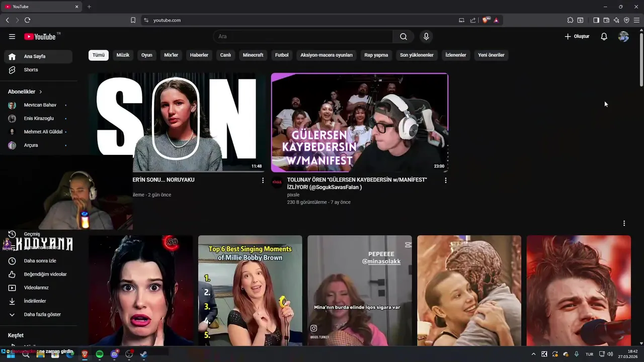
Task: Open Brave Rewards triangle icon
Action: (496, 20)
